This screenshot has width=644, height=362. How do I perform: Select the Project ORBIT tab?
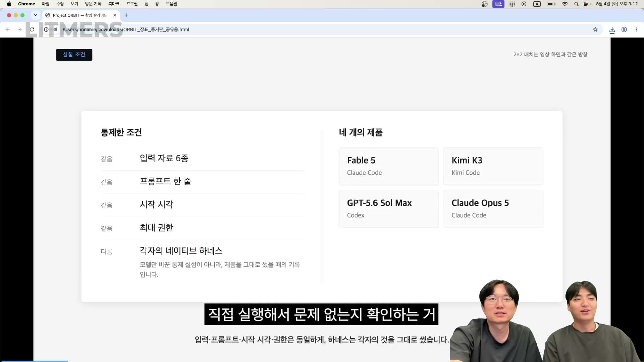(x=80, y=15)
